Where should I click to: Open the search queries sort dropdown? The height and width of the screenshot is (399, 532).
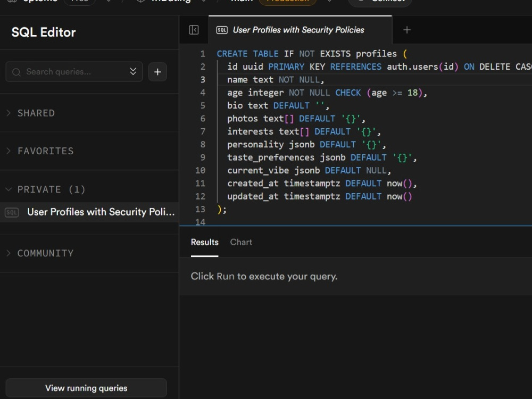pyautogui.click(x=133, y=71)
